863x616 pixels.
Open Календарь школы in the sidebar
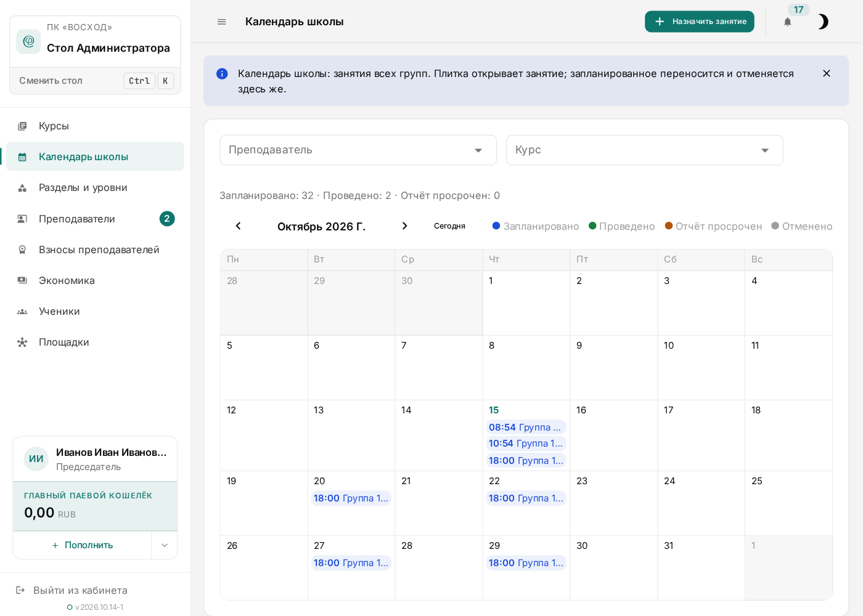pos(95,156)
